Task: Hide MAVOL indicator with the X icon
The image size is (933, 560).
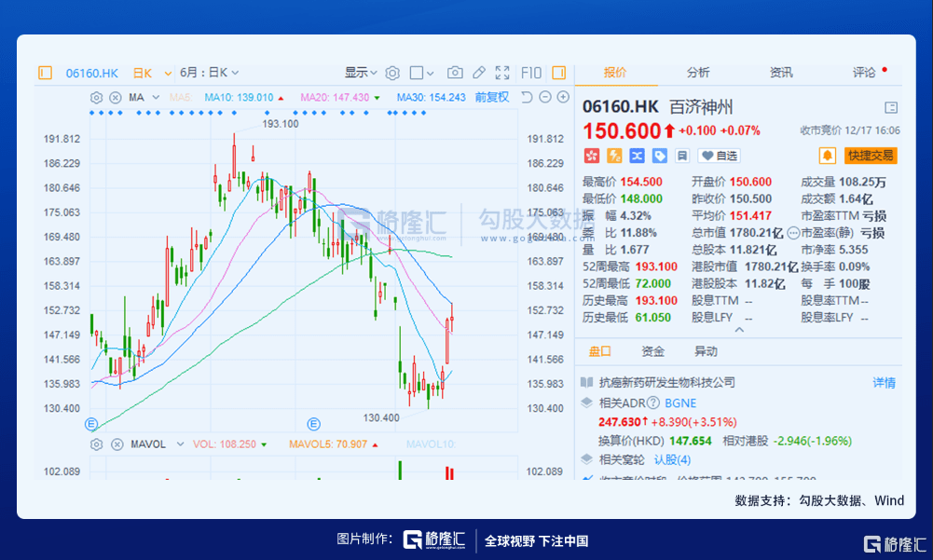Action: click(115, 444)
